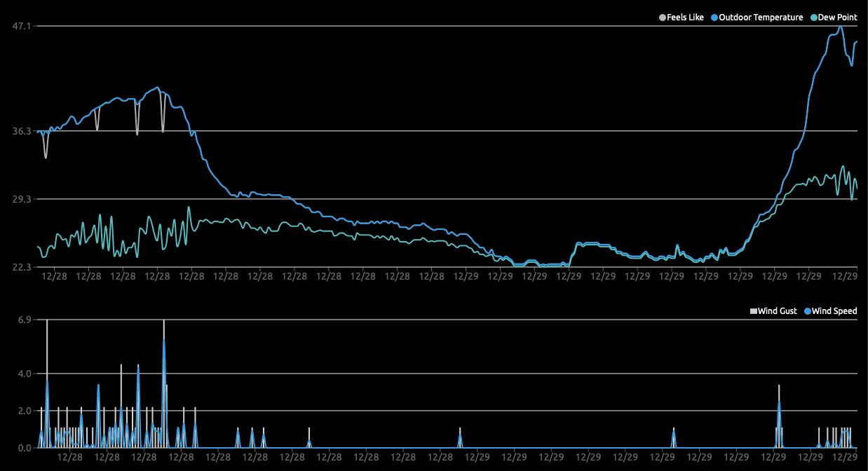
Task: Click the blue Wind Speed legend dot
Action: click(x=808, y=311)
